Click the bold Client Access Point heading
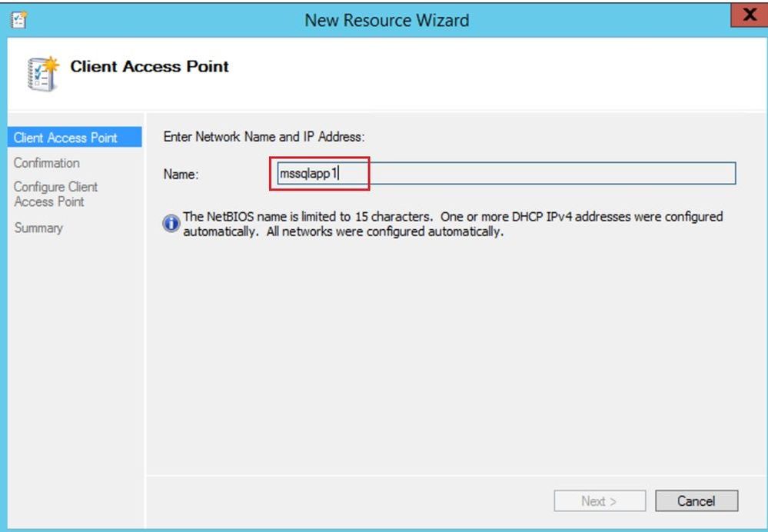The height and width of the screenshot is (532, 768). (149, 66)
